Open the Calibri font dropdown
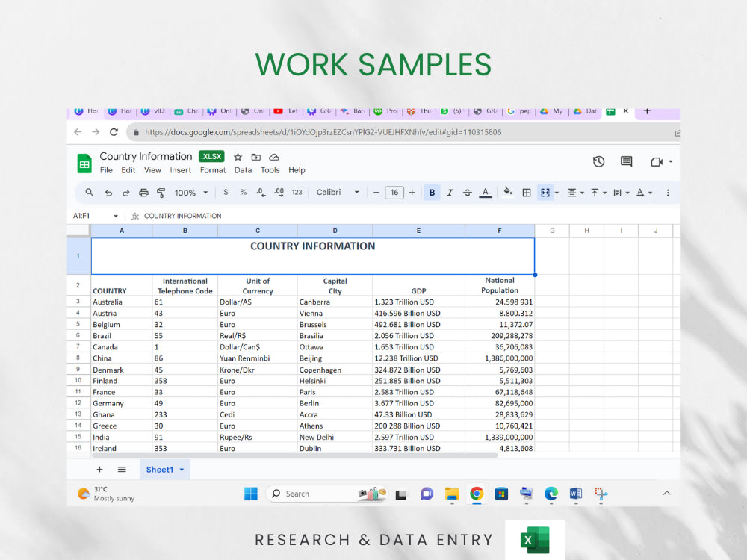Image resolution: width=747 pixels, height=560 pixels. pos(338,193)
